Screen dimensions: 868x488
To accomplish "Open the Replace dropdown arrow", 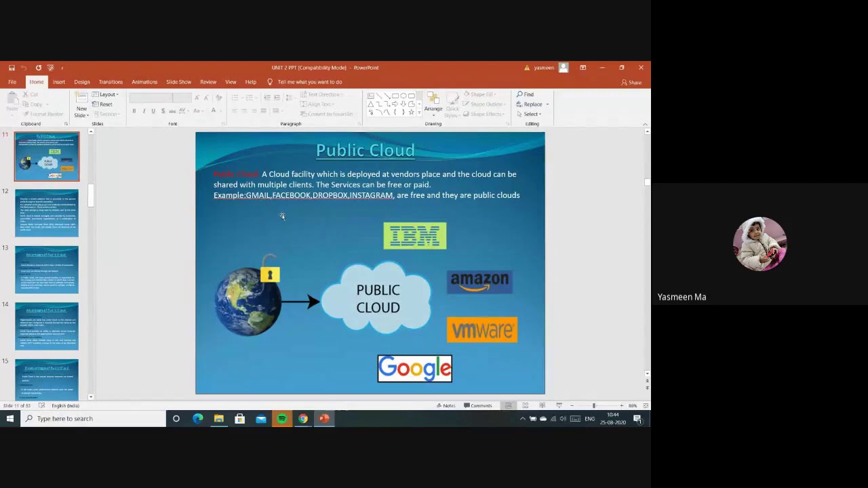I will coord(547,104).
